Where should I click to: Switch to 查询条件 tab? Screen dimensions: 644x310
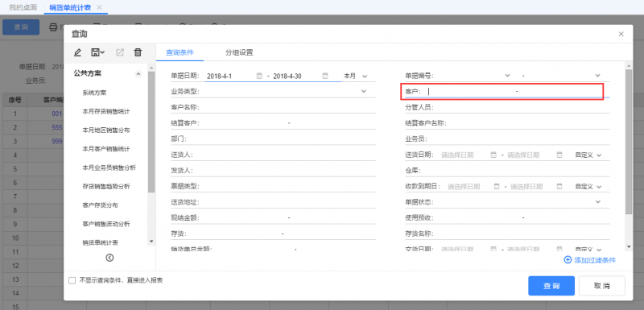coord(180,52)
